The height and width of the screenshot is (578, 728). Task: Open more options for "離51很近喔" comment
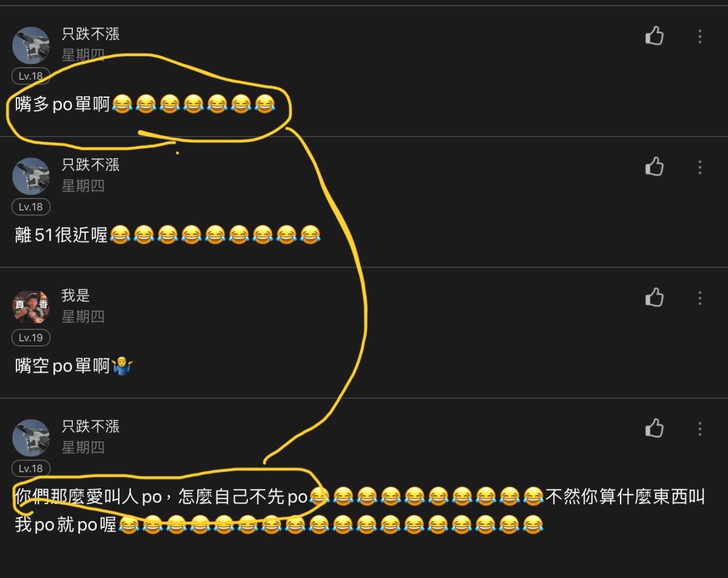[x=700, y=167]
